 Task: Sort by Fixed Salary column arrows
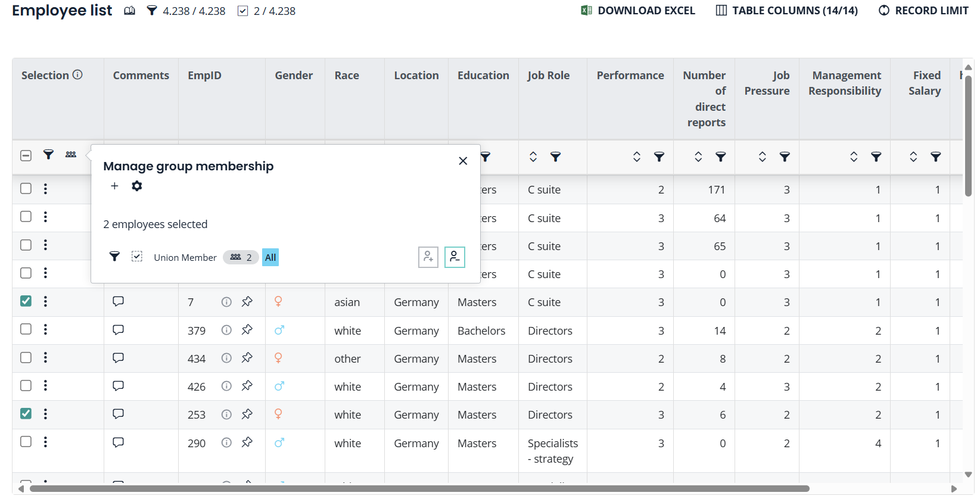click(913, 157)
